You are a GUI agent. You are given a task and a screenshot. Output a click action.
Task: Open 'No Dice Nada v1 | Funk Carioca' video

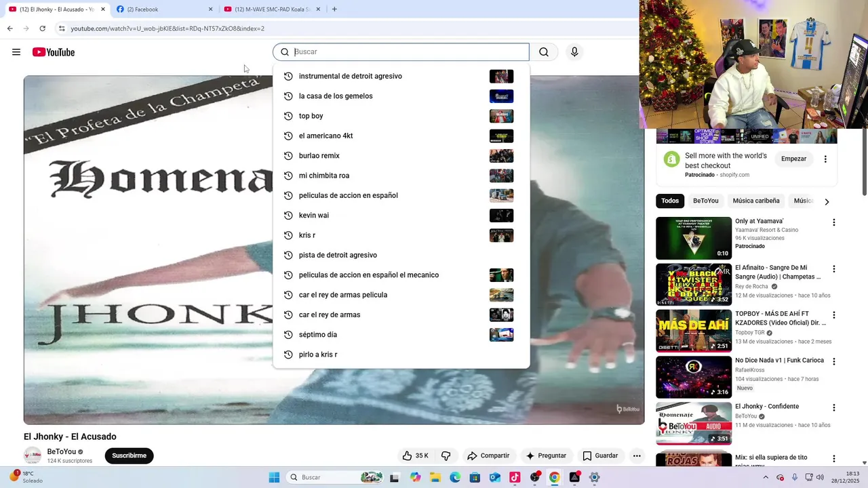click(694, 376)
